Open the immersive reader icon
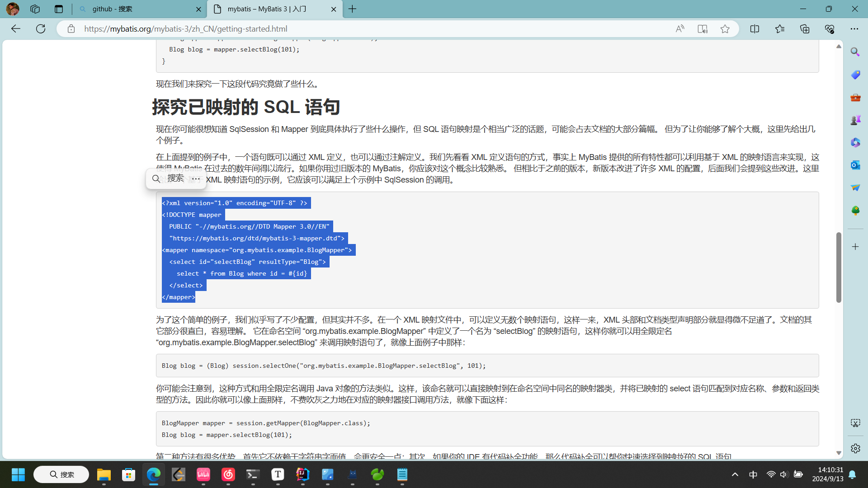The image size is (868, 488). (x=702, y=29)
